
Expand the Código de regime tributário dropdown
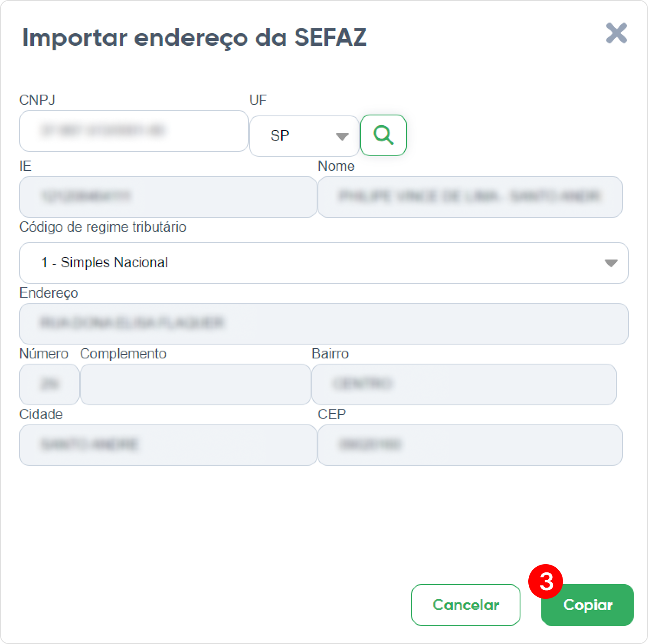pos(324,263)
